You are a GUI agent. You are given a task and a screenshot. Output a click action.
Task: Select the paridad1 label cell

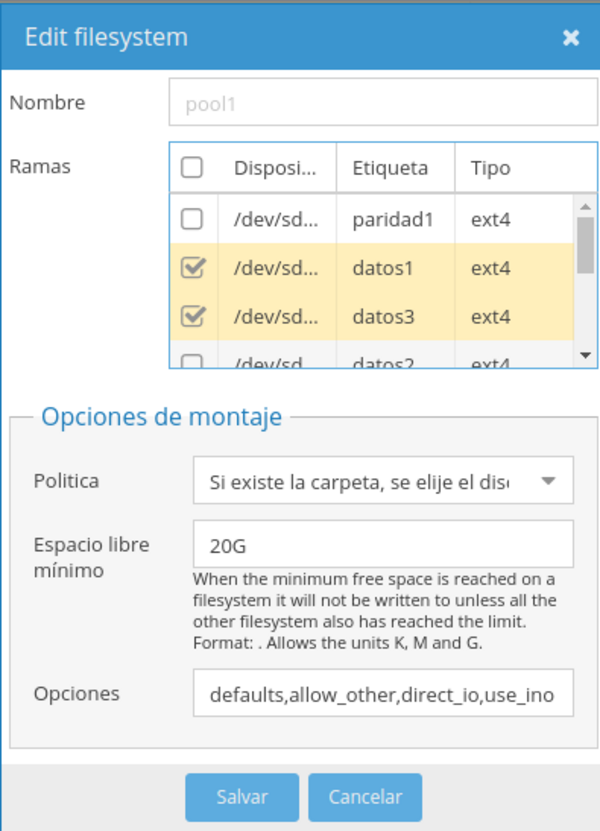click(x=393, y=219)
